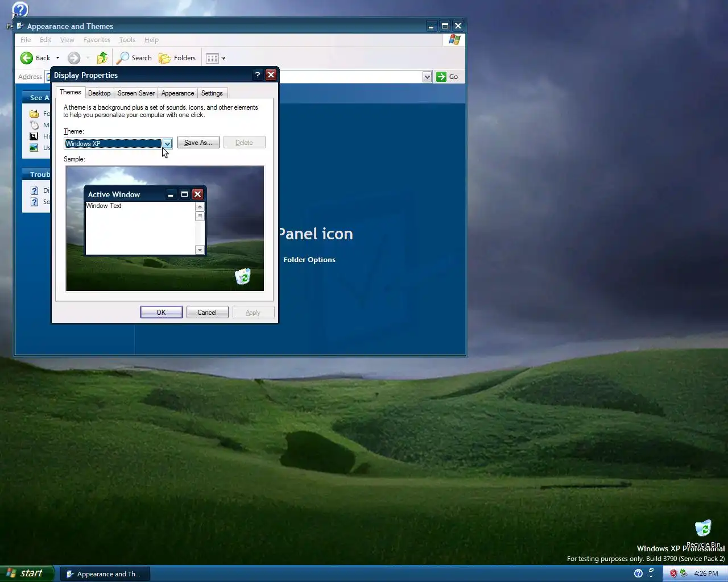Click the Safely Remove Hardware tray icon

point(684,573)
